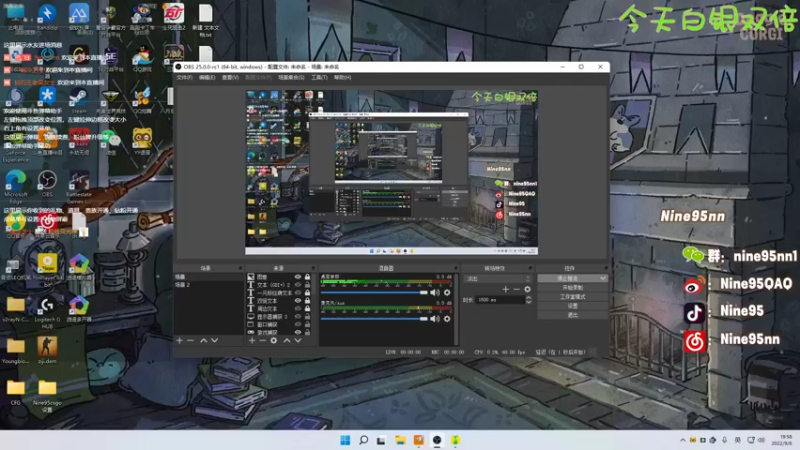The width and height of the screenshot is (800, 450).
Task: Click 退出 exit button in controls
Action: point(572,315)
